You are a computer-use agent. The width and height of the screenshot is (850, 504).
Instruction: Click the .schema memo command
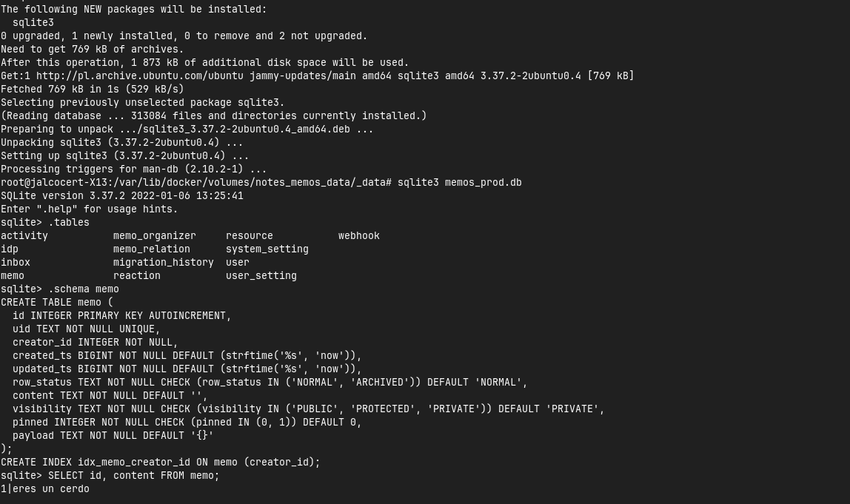(83, 289)
